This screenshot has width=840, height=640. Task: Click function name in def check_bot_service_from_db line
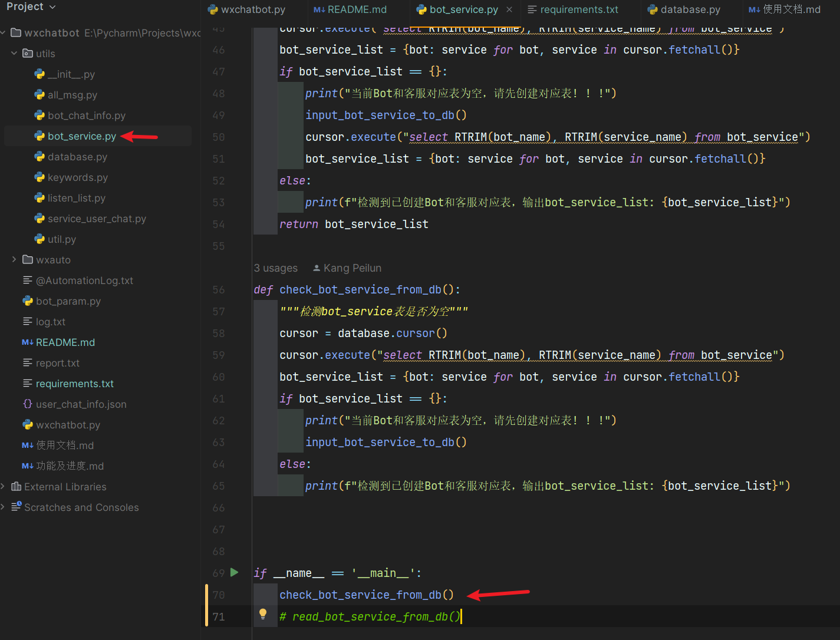(x=361, y=289)
